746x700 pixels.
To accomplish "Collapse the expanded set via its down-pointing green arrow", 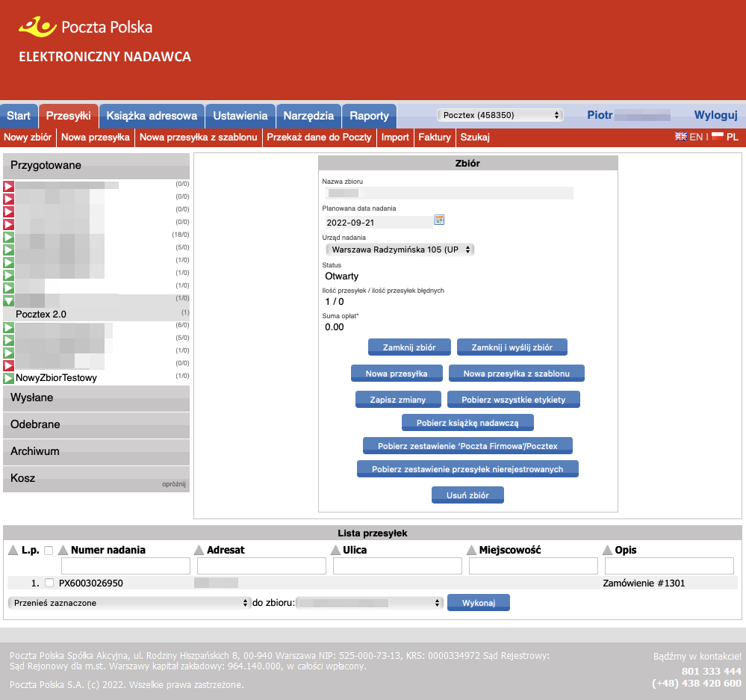I will pyautogui.click(x=8, y=301).
